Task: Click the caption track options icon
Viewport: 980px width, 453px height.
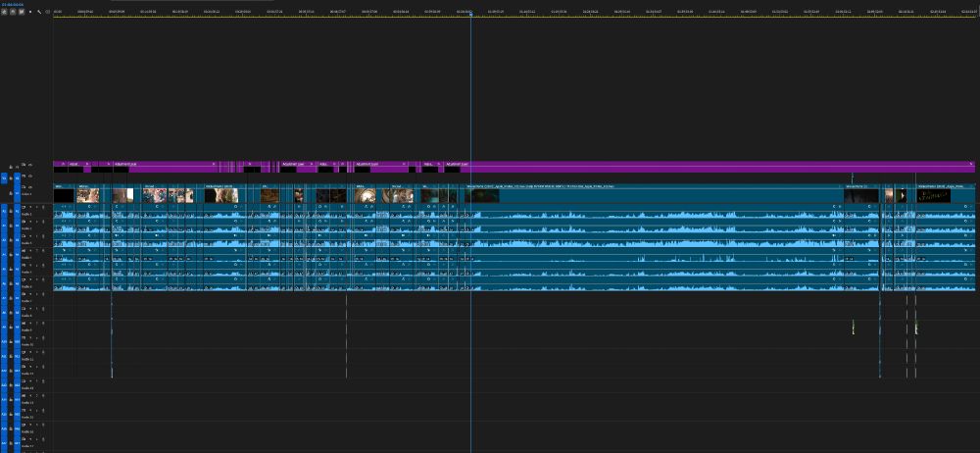Action: point(47,11)
